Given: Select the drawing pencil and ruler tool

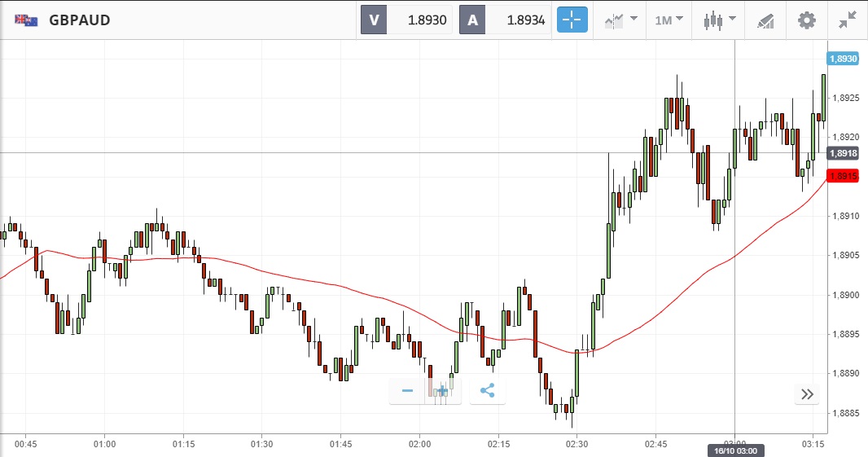Looking at the screenshot, I should (765, 21).
